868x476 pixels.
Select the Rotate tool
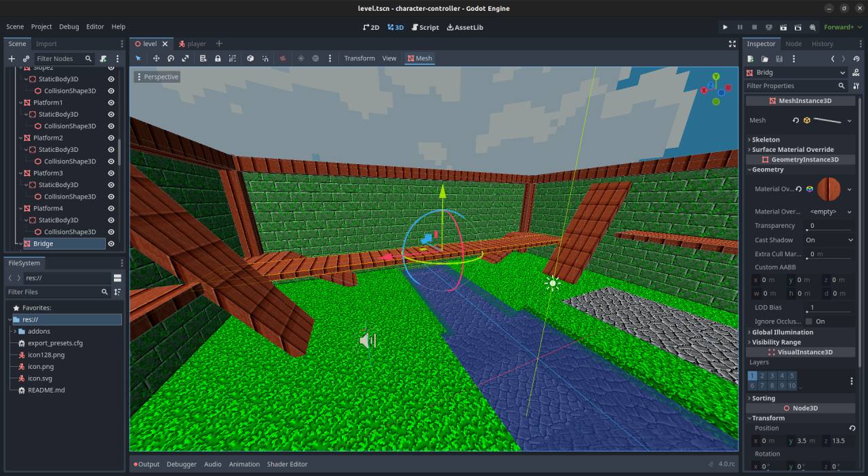[171, 58]
